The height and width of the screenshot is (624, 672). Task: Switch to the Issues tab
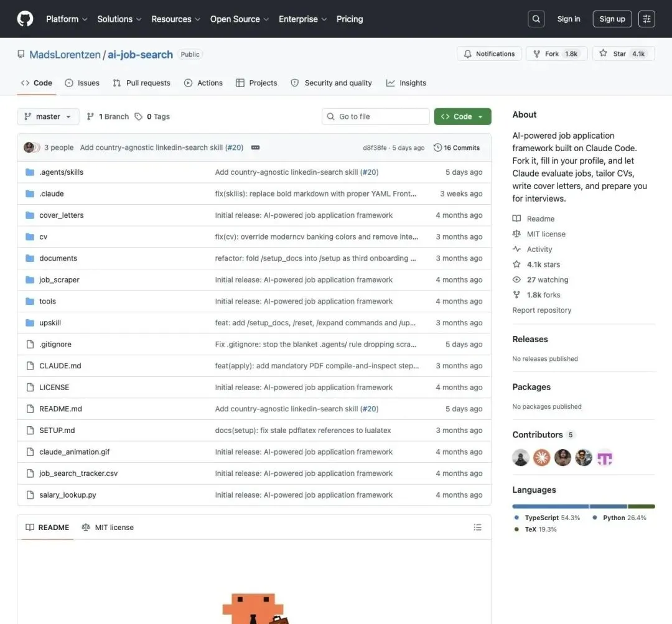(x=82, y=83)
